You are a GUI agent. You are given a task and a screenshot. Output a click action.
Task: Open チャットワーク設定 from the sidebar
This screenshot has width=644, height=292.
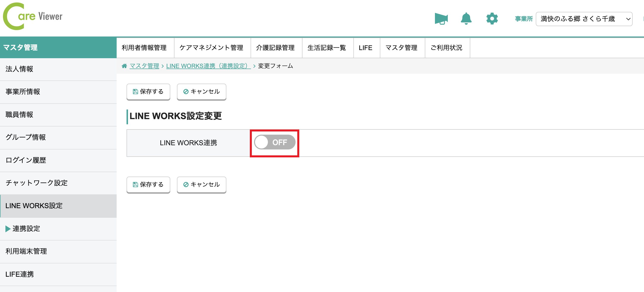tap(37, 183)
